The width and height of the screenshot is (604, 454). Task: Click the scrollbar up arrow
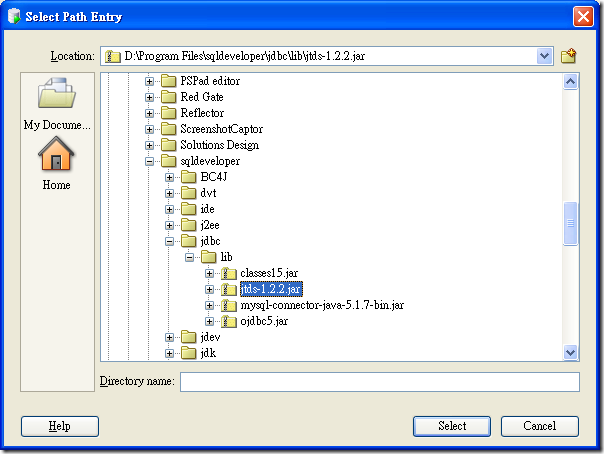[570, 82]
